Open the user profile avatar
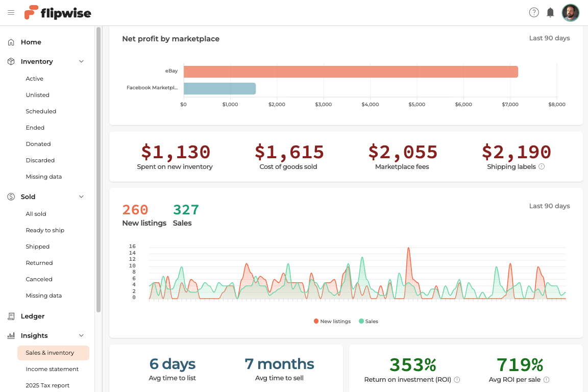 tap(570, 13)
